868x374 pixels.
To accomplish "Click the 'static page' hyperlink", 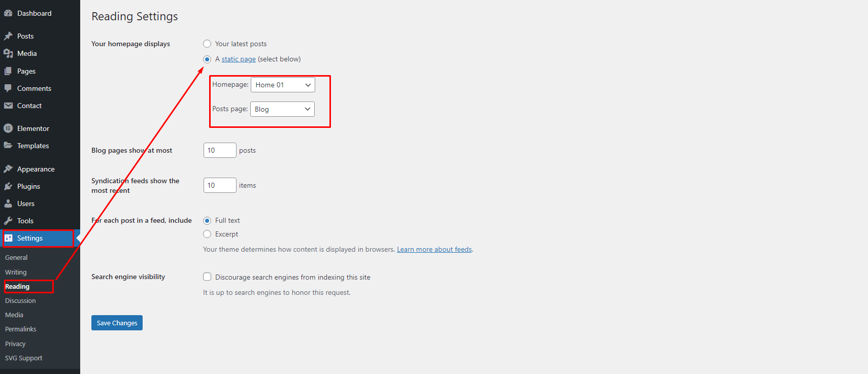I will click(239, 59).
